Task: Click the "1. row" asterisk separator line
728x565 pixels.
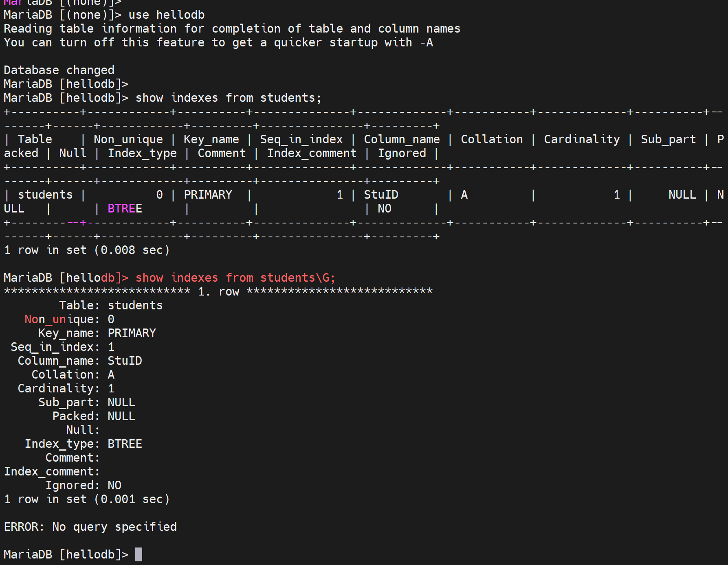Action: point(218,292)
